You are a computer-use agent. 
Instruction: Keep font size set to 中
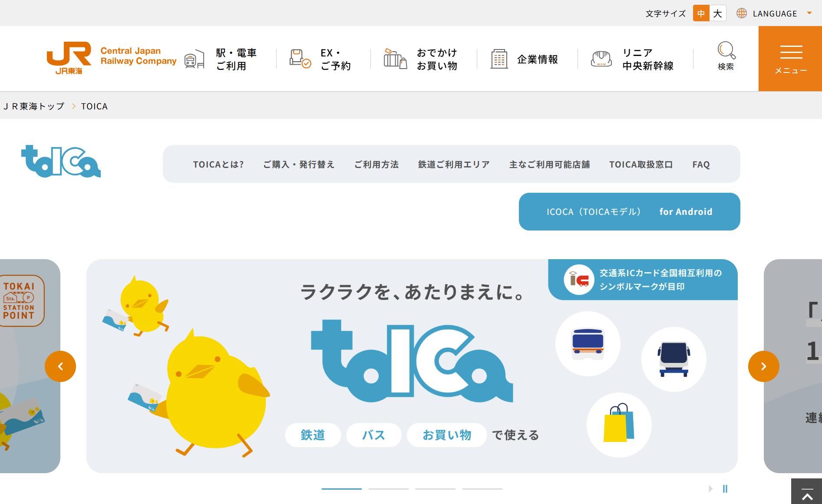[700, 13]
